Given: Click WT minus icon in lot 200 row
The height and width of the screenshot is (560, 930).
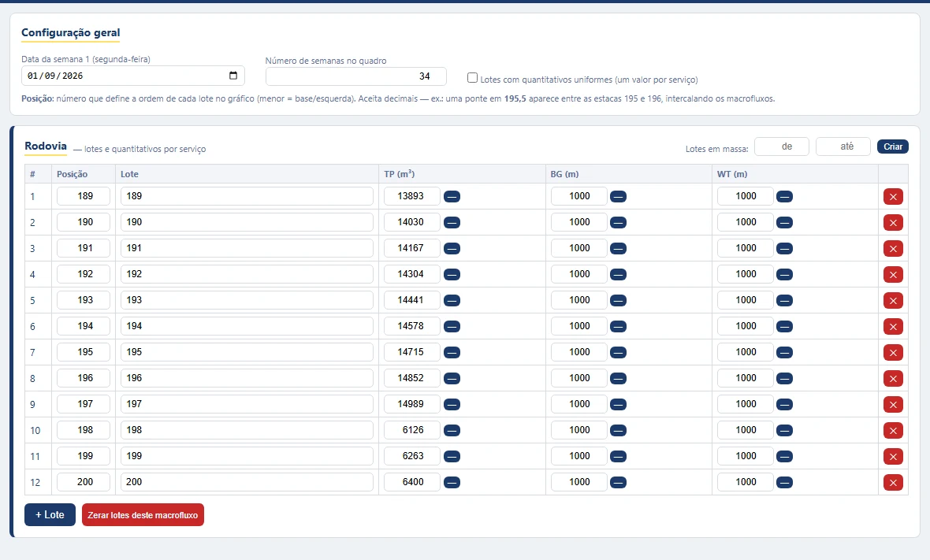Looking at the screenshot, I should [785, 482].
